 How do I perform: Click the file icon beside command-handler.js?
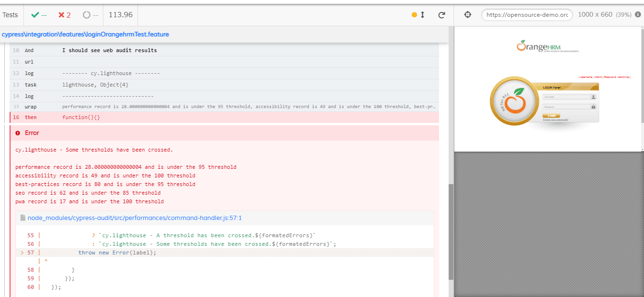click(23, 218)
